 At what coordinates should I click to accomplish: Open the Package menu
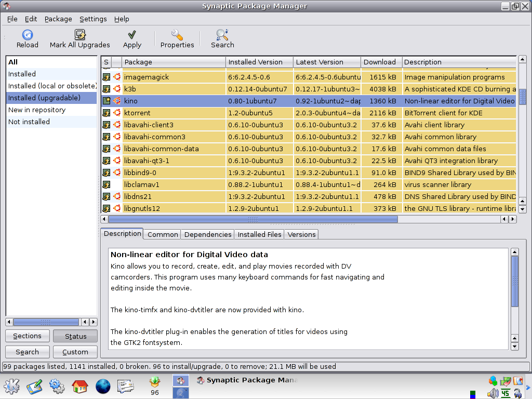[58, 19]
